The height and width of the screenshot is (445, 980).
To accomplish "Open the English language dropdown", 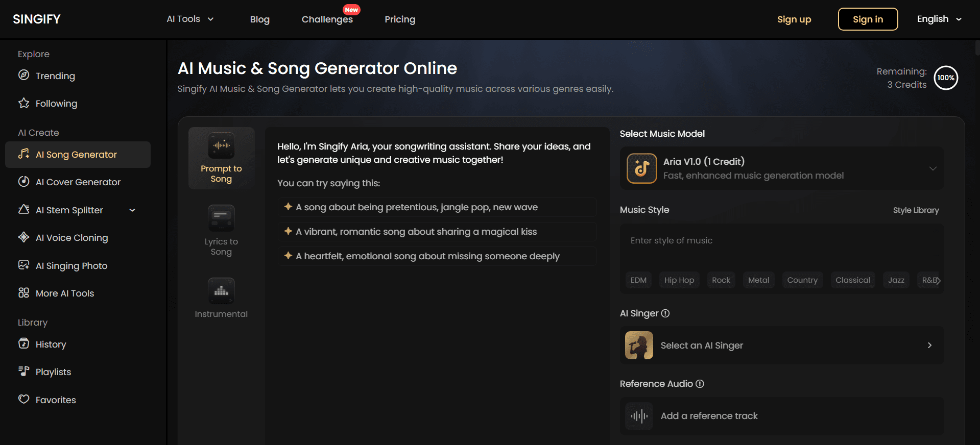I will [x=939, y=19].
